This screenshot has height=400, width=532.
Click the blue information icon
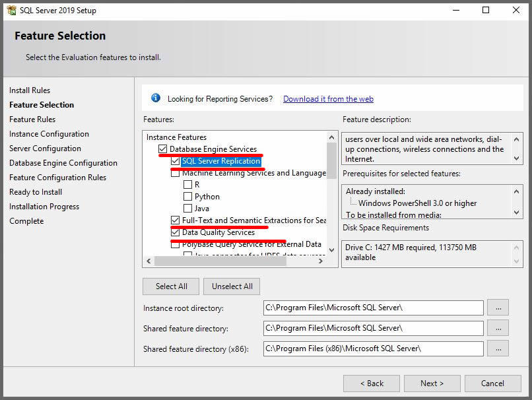click(x=156, y=98)
